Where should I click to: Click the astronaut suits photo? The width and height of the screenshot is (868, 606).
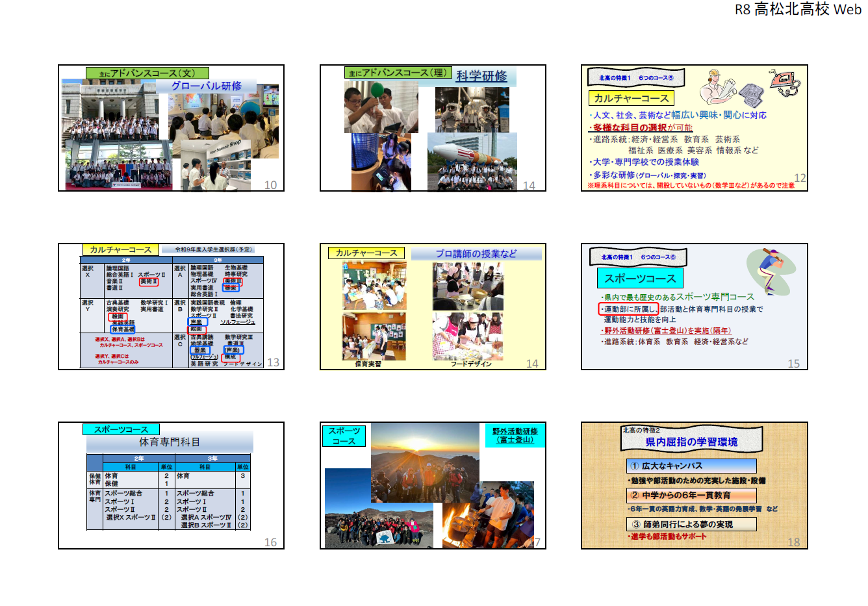coord(472,109)
